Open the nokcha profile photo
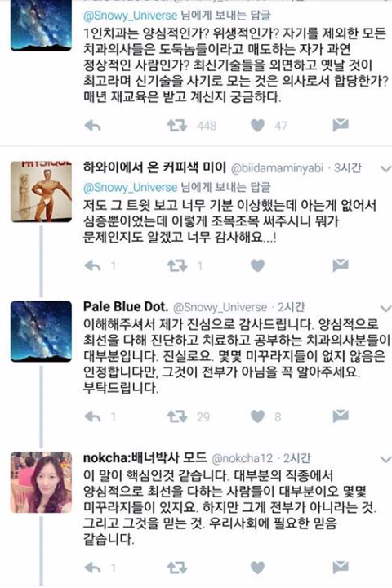 point(41,483)
